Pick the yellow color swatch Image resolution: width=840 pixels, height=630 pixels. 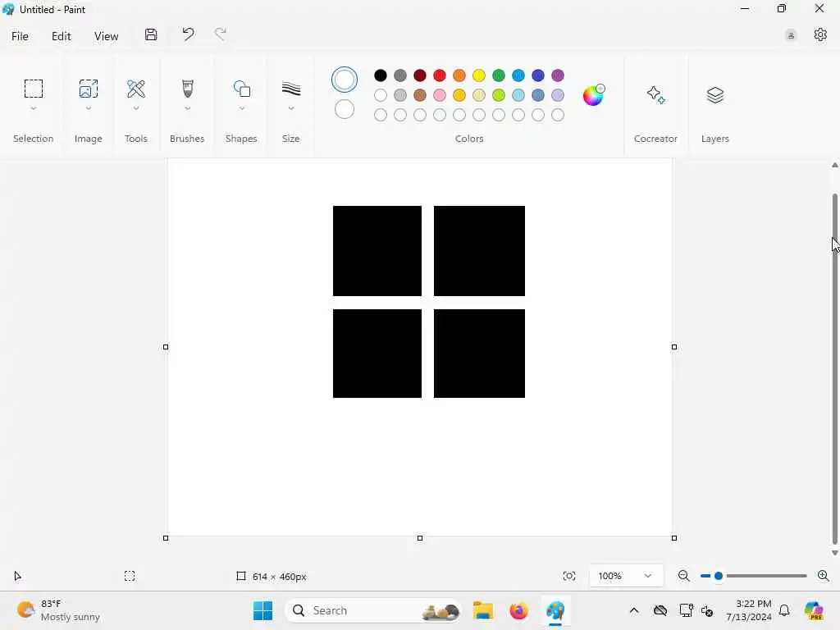479,75
